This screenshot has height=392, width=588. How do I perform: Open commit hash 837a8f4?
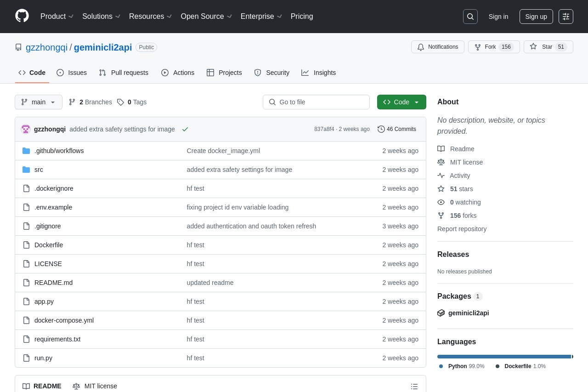pos(324,129)
